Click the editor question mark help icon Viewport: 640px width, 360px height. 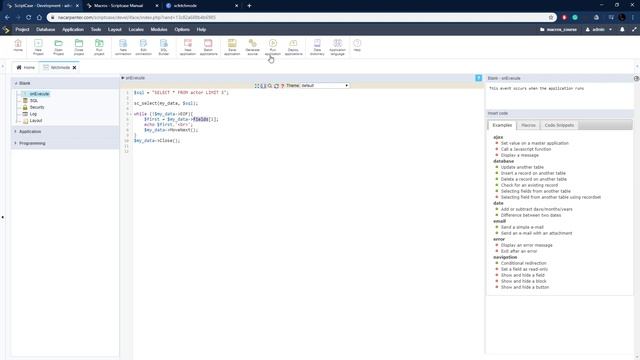point(282,86)
